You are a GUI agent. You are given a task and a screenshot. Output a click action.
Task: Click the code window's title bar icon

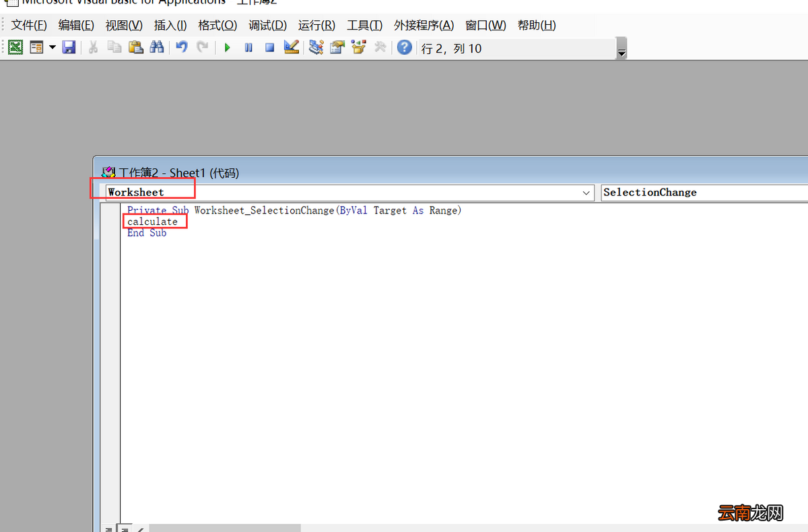tap(108, 172)
